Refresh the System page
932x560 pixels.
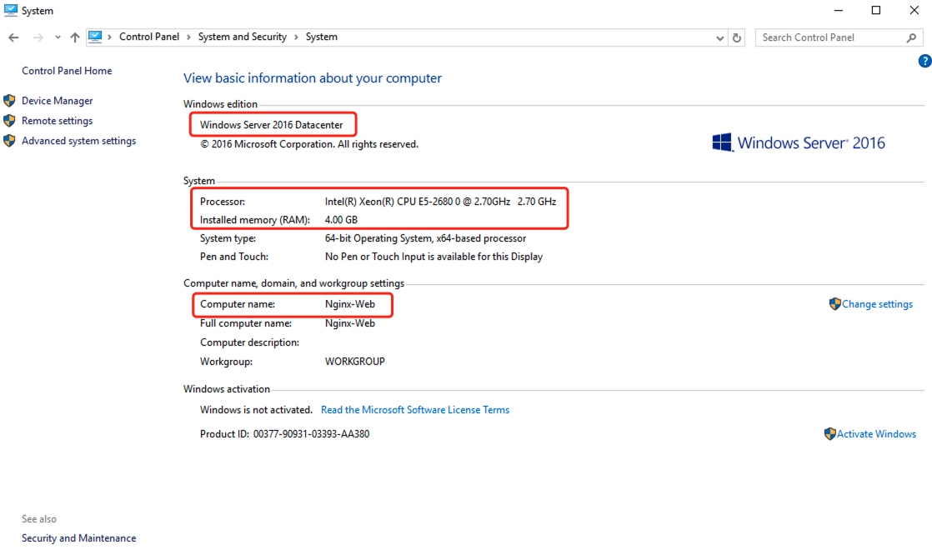point(737,37)
